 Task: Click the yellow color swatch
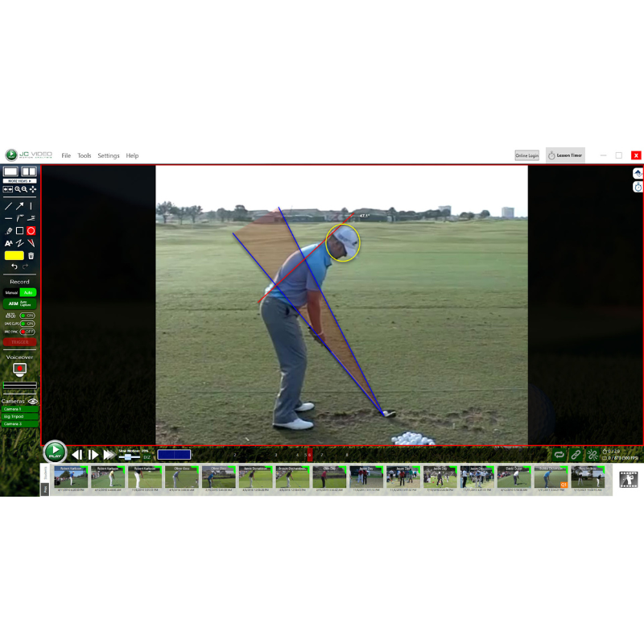coord(14,255)
